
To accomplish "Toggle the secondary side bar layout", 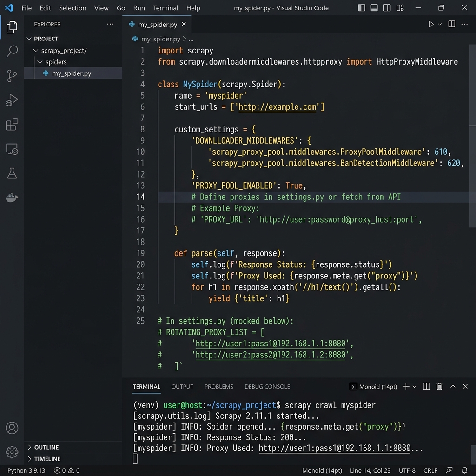I will 387,8.
